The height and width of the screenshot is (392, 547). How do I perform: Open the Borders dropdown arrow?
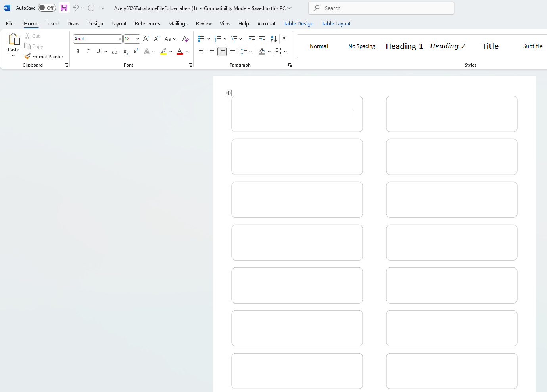point(286,52)
